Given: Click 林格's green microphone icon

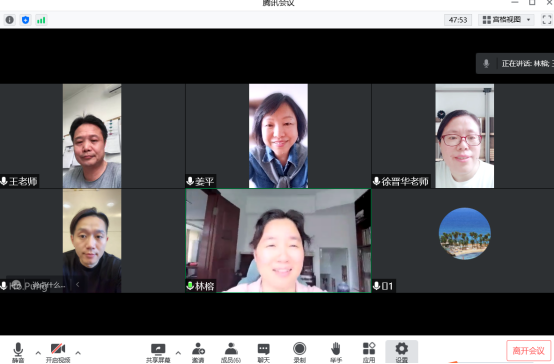Looking at the screenshot, I should (x=190, y=286).
